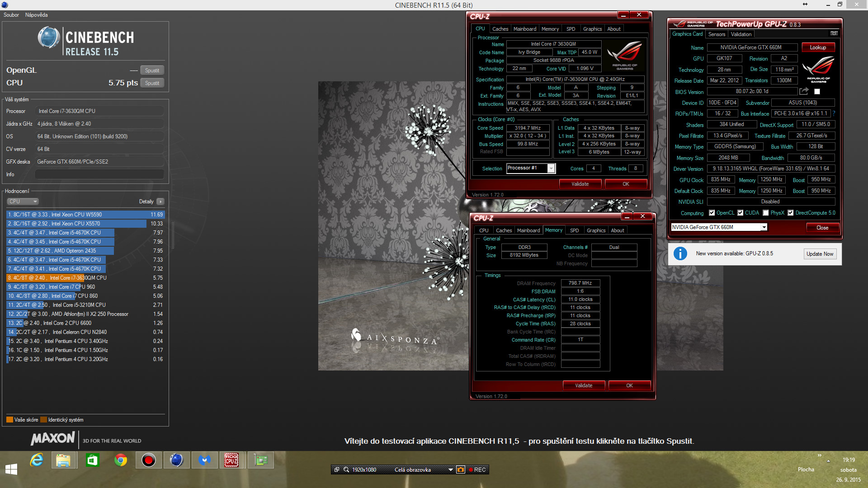The height and width of the screenshot is (488, 868).
Task: Click the GPU-Z screenshot camera icon
Action: 834,33
